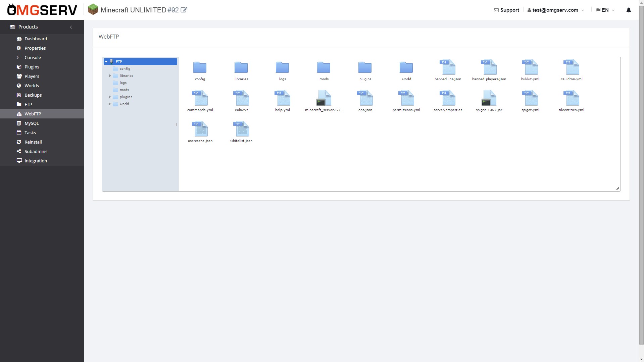Click the Minecraft grass block icon
Viewport: 644px width, 362px height.
coord(93,9)
